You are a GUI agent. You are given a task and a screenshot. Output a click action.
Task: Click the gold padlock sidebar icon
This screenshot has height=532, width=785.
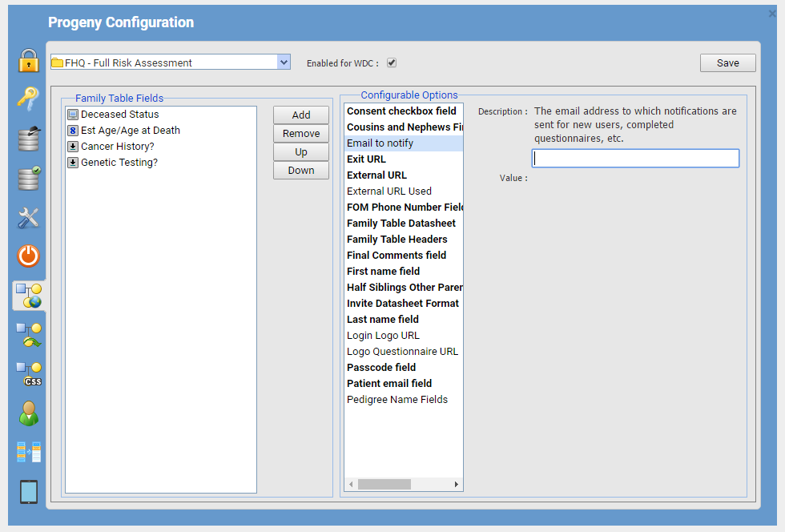click(x=29, y=61)
